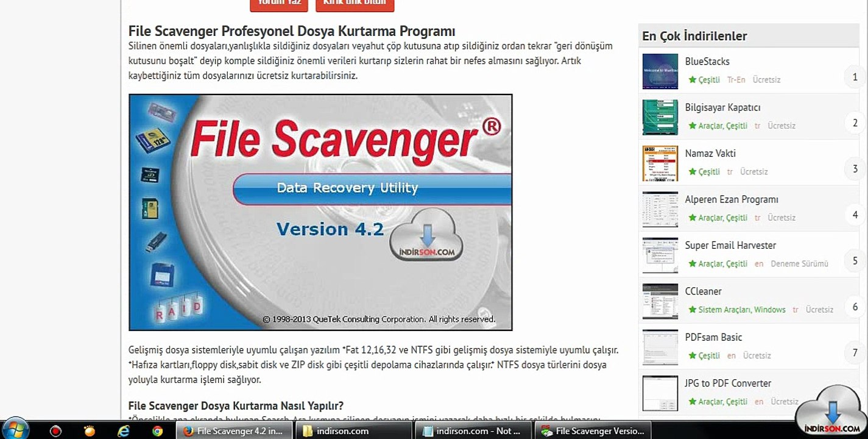Open Araçlar, Çeşitli category under Alperen Ezan Programı
Viewport: 868px width, 439px height.
coord(723,218)
